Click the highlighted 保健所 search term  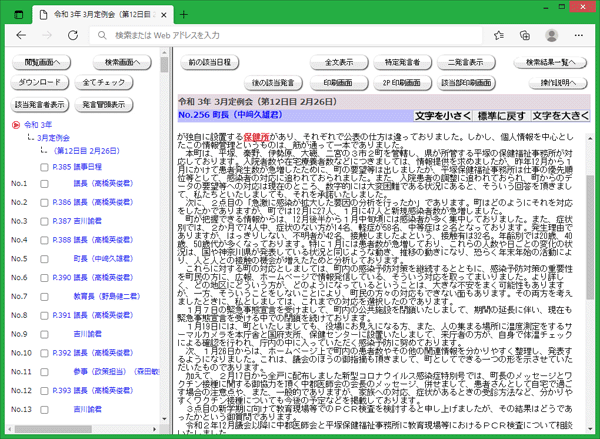click(x=256, y=137)
